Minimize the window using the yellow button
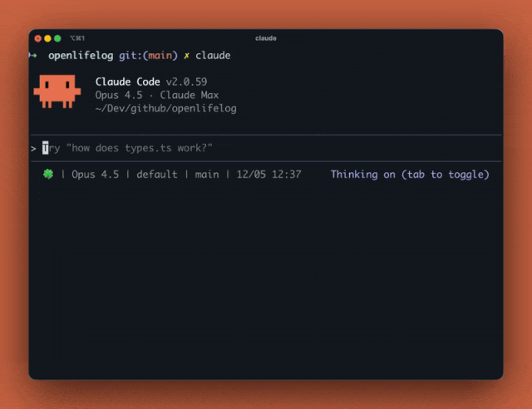The image size is (532, 409). [x=47, y=38]
